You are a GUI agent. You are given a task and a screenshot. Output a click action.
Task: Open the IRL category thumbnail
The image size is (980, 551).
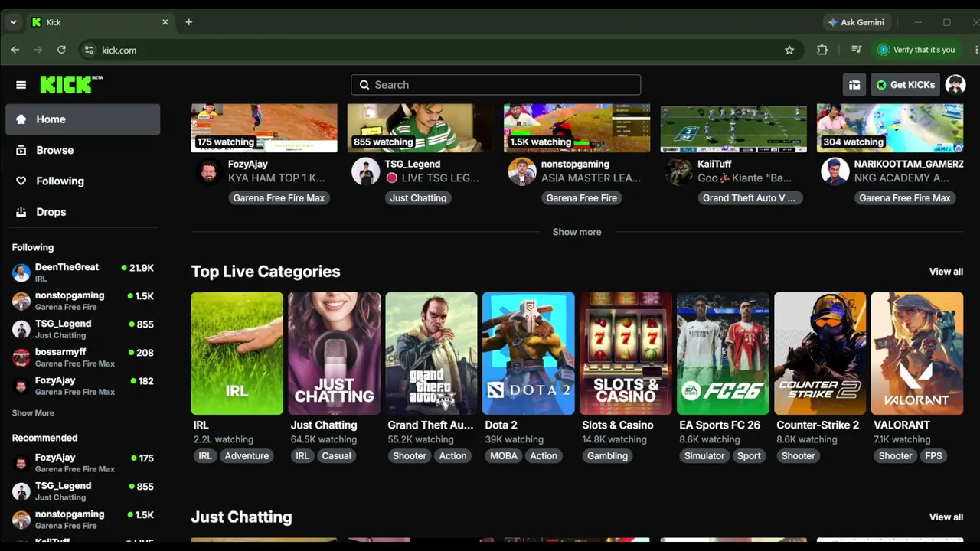tap(237, 354)
